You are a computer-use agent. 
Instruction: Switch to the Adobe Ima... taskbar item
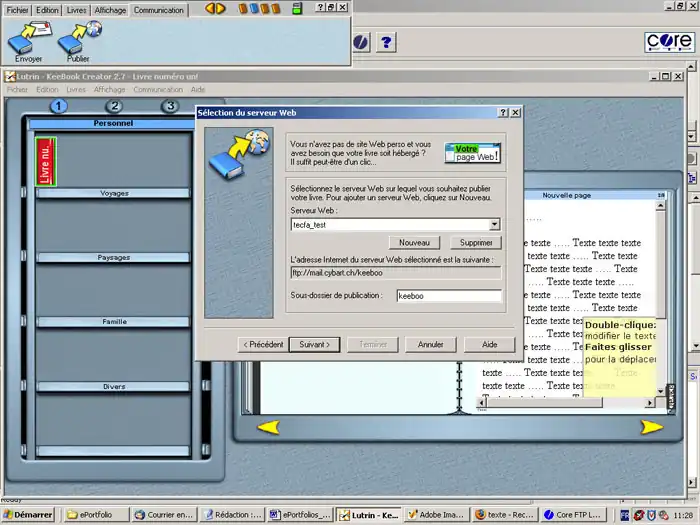click(437, 515)
